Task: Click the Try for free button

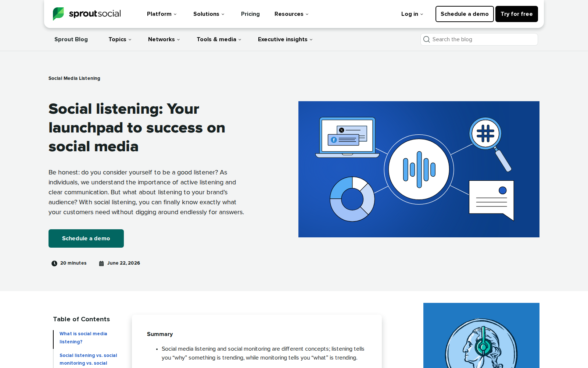Action: tap(517, 14)
